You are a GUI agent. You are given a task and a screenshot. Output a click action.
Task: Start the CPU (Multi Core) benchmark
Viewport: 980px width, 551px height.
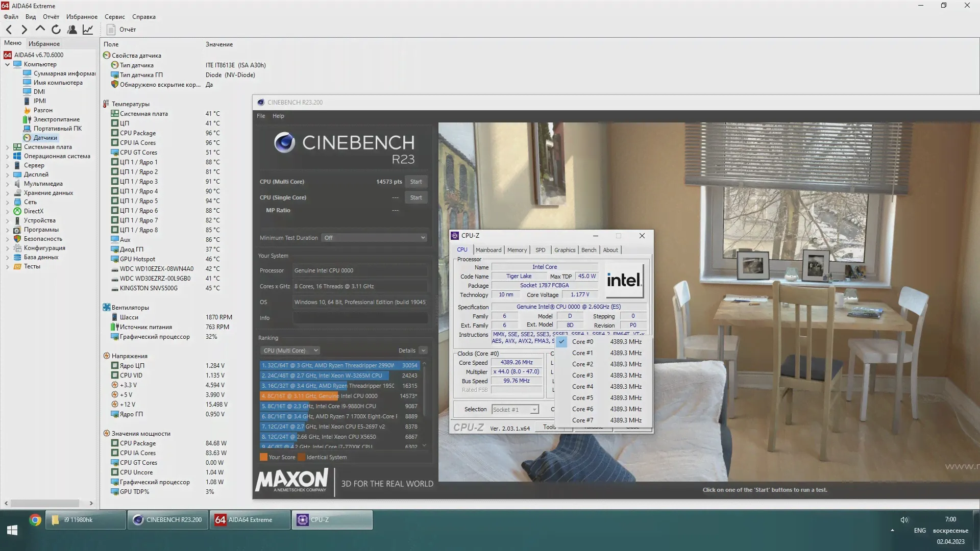point(415,182)
